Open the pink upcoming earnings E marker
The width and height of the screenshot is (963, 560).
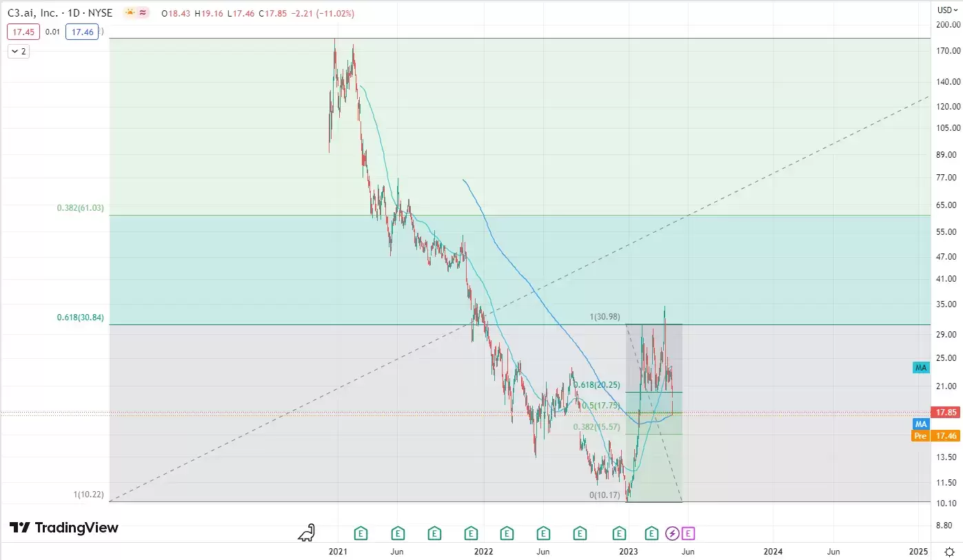tap(688, 532)
